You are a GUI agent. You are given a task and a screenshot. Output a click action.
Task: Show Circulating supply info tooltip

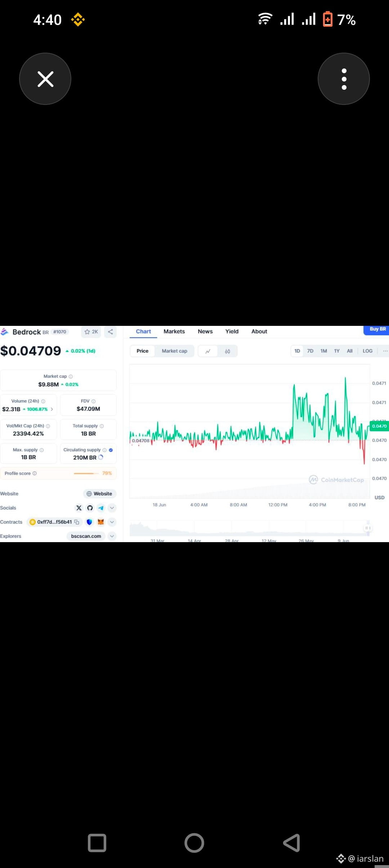coord(104,450)
